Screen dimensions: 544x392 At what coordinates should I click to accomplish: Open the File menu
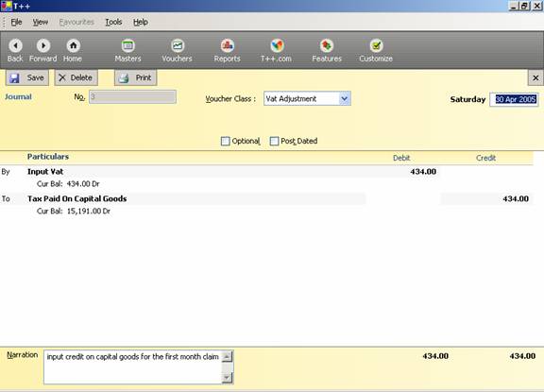click(x=16, y=23)
